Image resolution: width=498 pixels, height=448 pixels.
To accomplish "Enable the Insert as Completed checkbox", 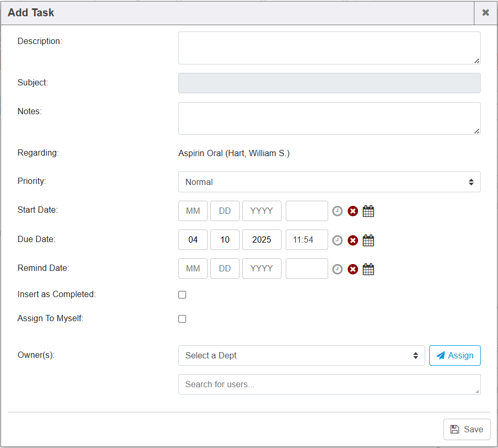I will coord(182,294).
